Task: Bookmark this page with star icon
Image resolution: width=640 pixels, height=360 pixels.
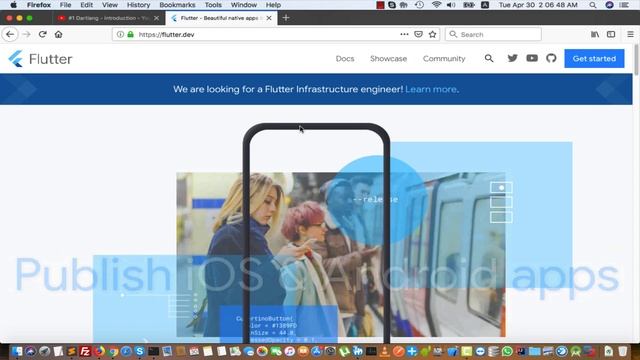Action: (433, 34)
